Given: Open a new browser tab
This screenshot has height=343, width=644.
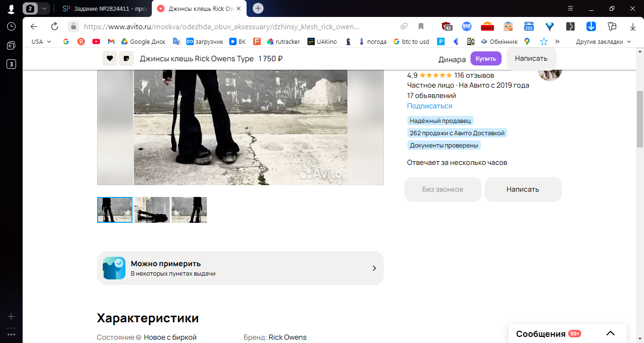Looking at the screenshot, I should [x=258, y=8].
